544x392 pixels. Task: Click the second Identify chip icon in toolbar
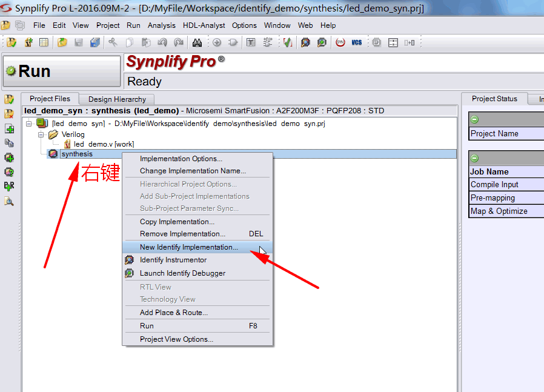pyautogui.click(x=322, y=42)
